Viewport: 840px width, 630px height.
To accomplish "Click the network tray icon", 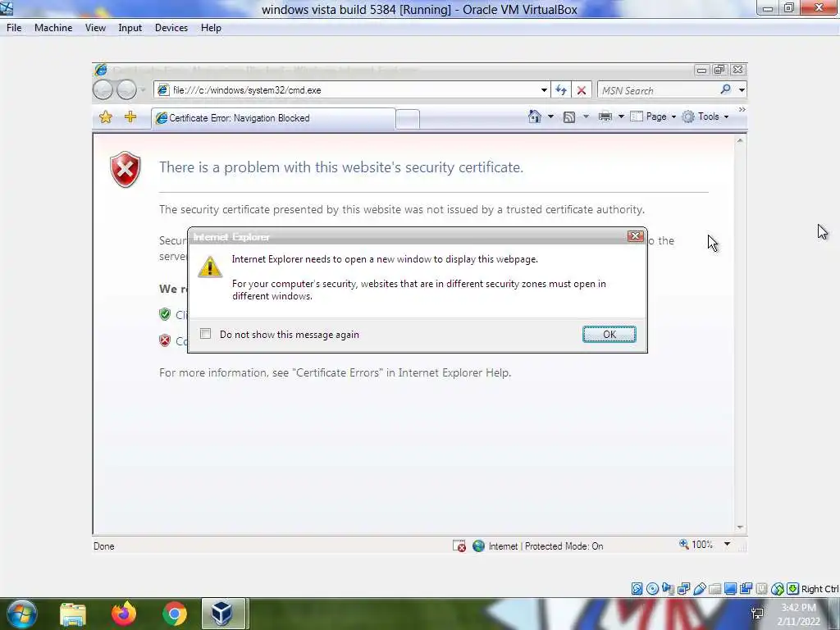I will point(757,614).
